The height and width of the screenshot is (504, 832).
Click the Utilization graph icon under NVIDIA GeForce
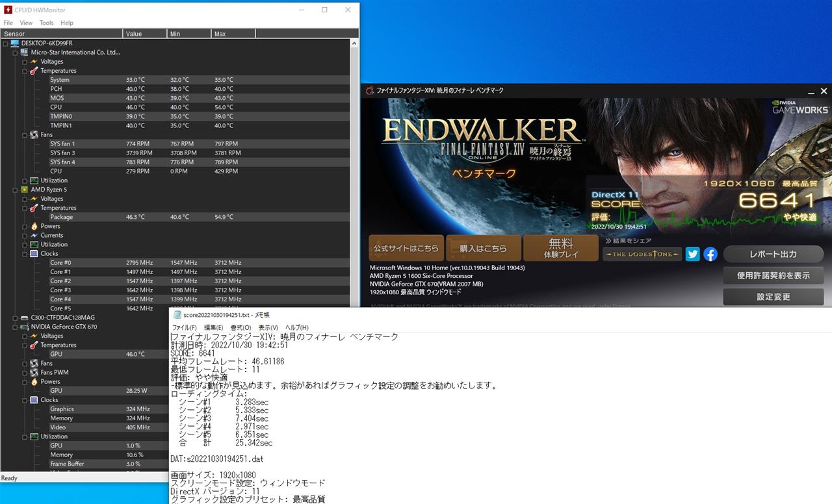tap(34, 436)
